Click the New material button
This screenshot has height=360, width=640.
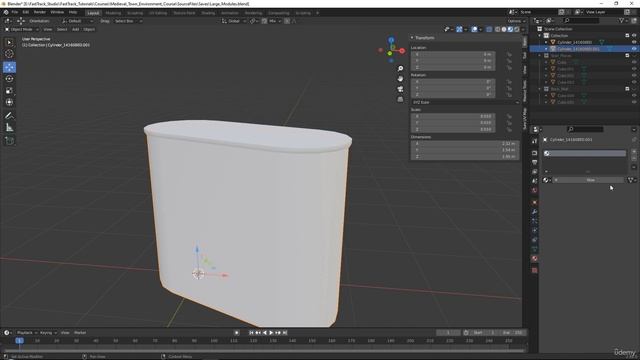pos(588,180)
